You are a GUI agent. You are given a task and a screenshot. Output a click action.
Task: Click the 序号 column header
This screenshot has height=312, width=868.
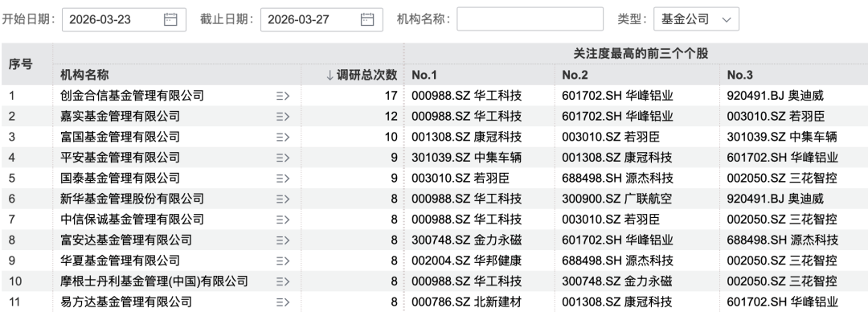click(20, 64)
